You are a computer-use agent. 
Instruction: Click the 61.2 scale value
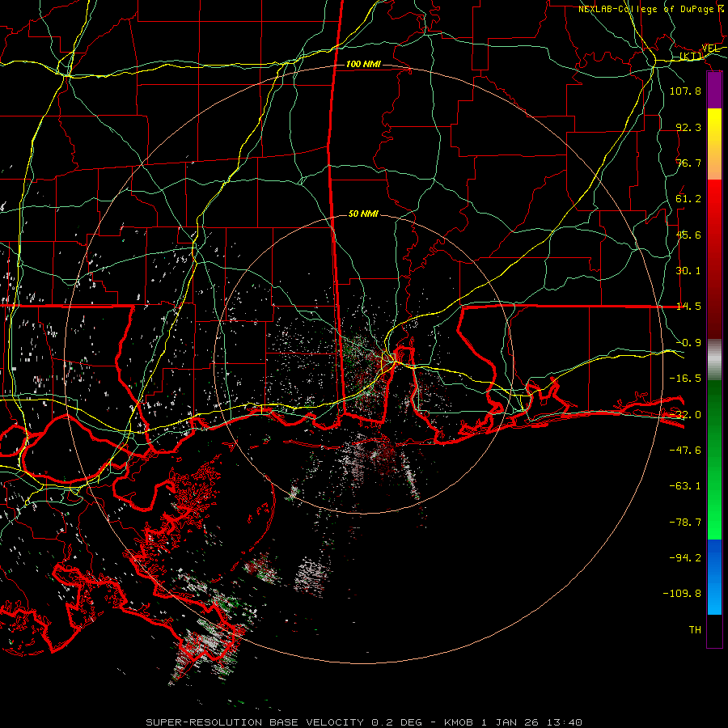click(688, 199)
